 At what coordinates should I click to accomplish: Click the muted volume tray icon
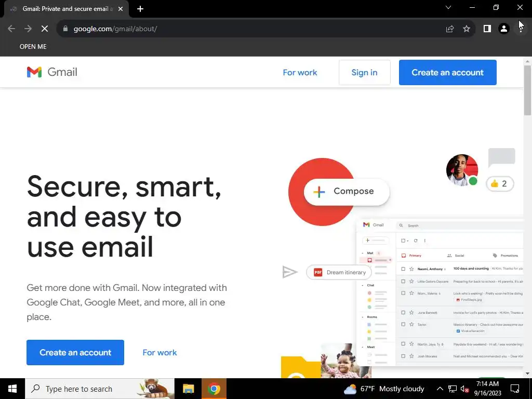coord(464,389)
